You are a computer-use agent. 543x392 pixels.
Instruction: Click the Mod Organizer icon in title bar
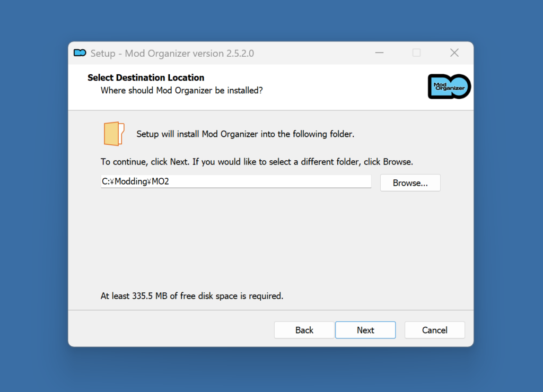click(x=80, y=53)
